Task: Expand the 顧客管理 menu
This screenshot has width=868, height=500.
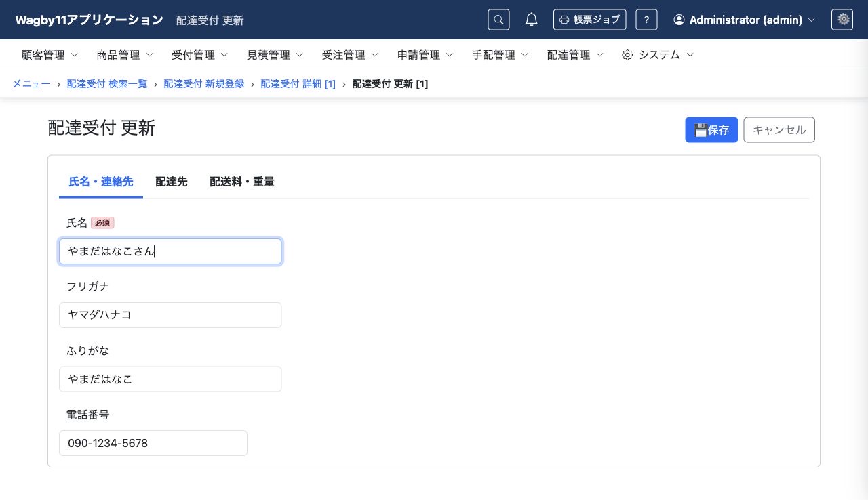Action: coord(50,55)
